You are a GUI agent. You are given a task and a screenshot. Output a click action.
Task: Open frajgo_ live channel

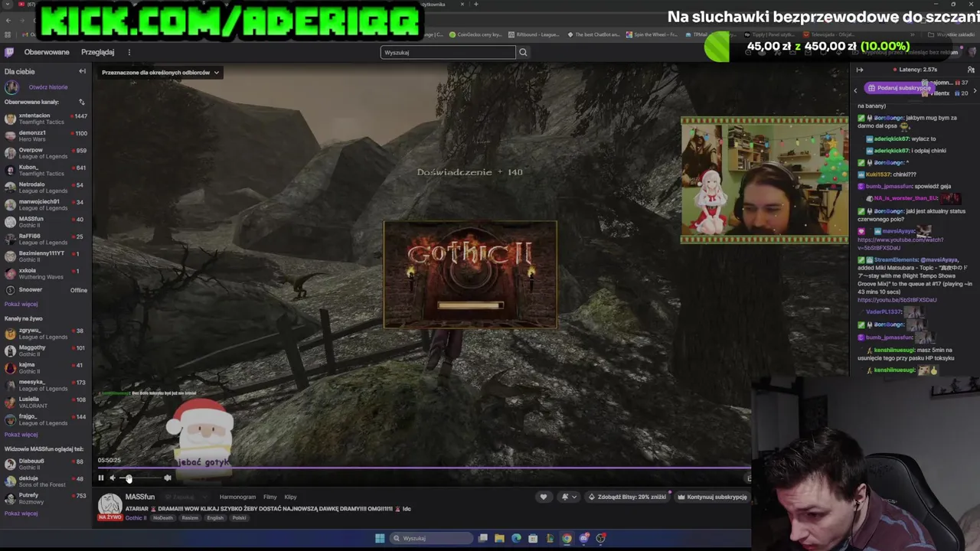[x=46, y=419]
